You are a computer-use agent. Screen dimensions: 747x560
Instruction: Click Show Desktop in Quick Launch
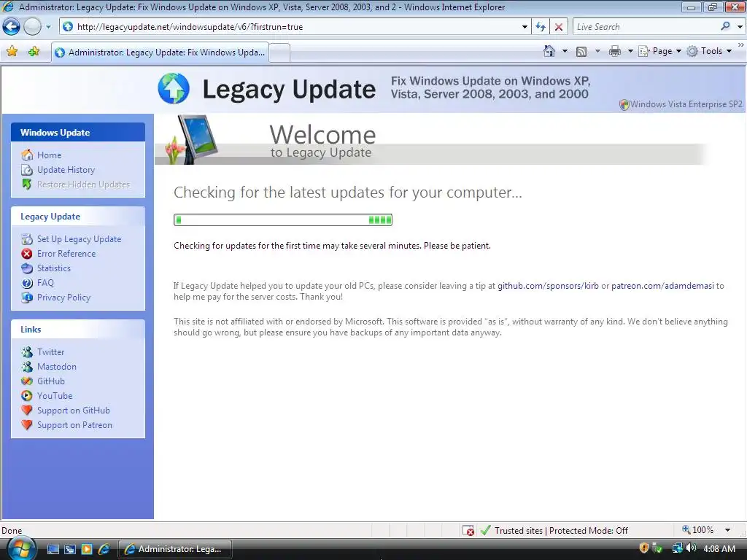click(x=53, y=549)
